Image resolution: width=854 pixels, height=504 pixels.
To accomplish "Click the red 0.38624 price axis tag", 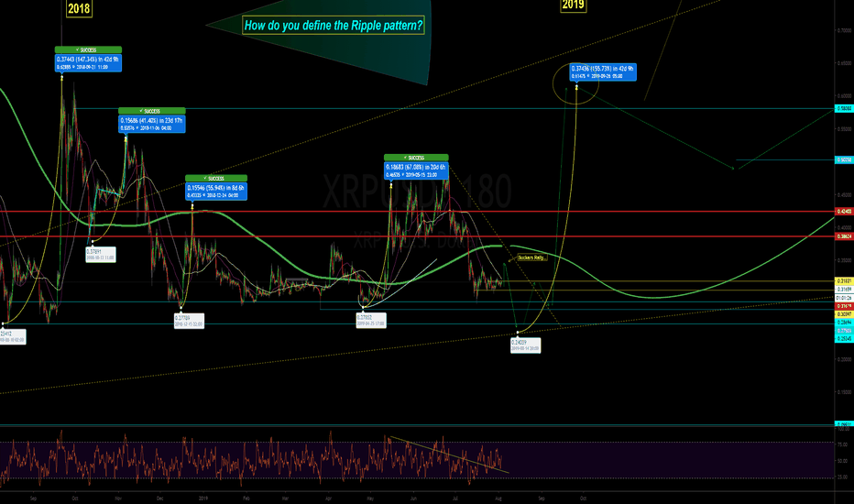I will [x=844, y=236].
